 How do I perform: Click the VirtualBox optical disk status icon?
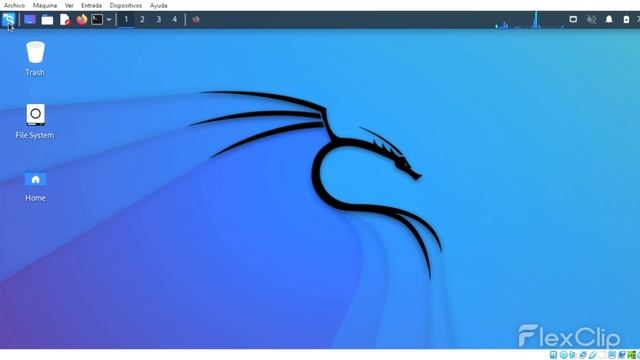pyautogui.click(x=564, y=355)
